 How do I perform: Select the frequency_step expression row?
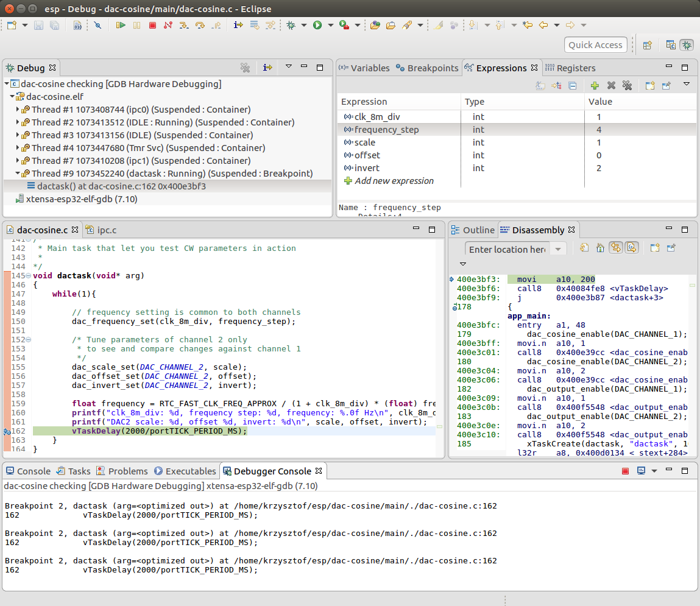(386, 130)
